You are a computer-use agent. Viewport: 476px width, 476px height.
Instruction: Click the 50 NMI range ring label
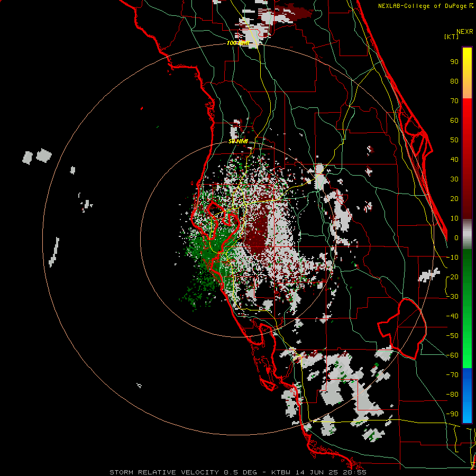pos(238,141)
